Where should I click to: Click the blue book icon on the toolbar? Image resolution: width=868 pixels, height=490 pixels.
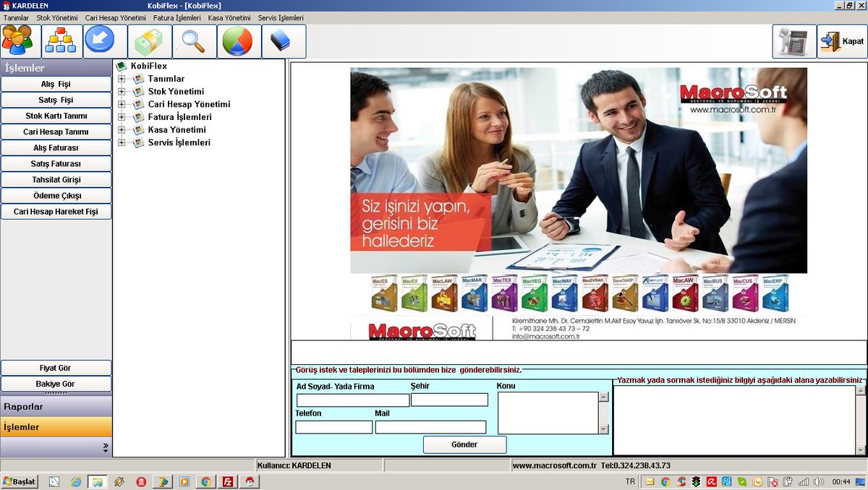(284, 41)
